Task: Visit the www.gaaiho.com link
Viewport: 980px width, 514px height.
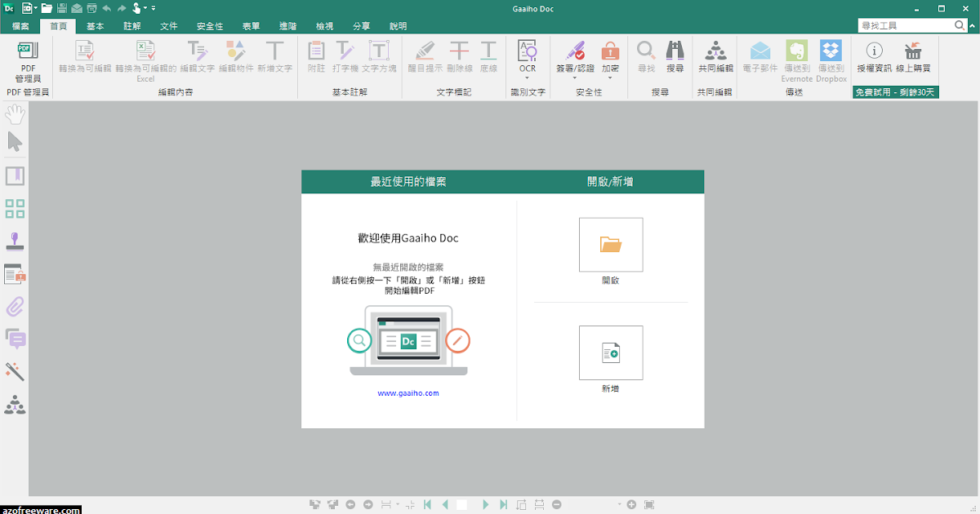Action: point(410,392)
